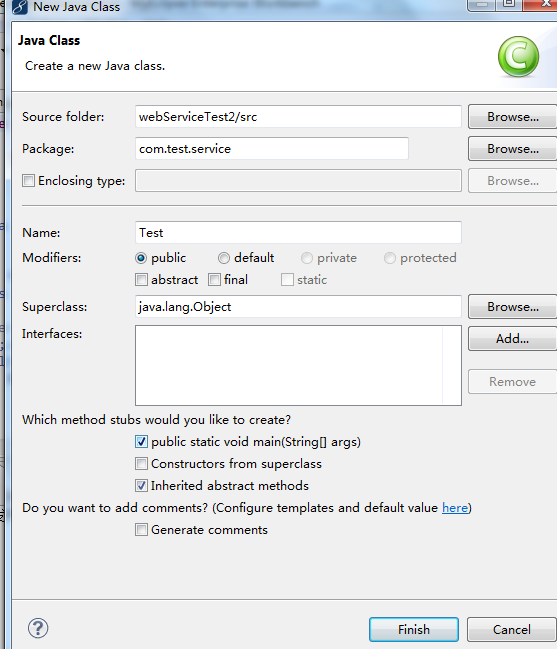
Task: Click the Finish button
Action: pyautogui.click(x=414, y=630)
